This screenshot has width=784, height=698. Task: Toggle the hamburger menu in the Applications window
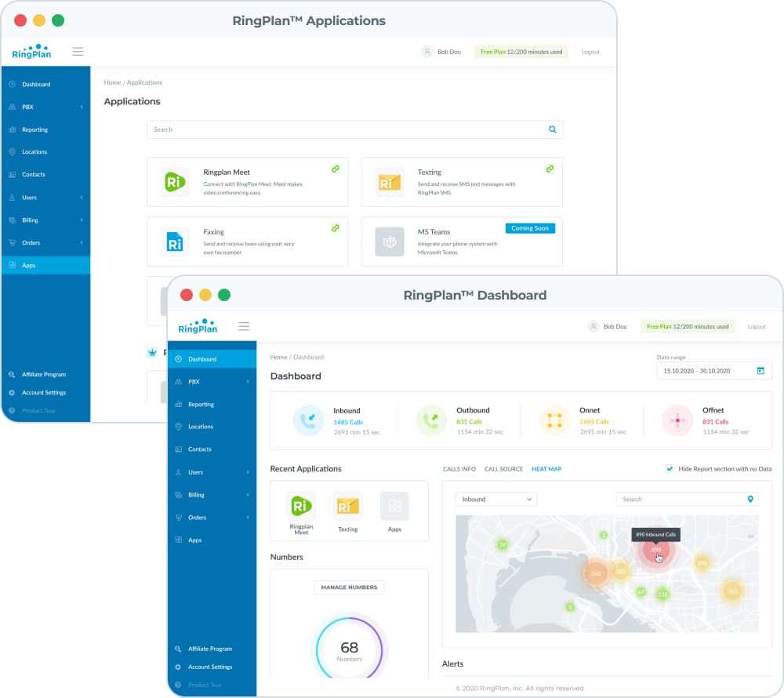tap(78, 52)
